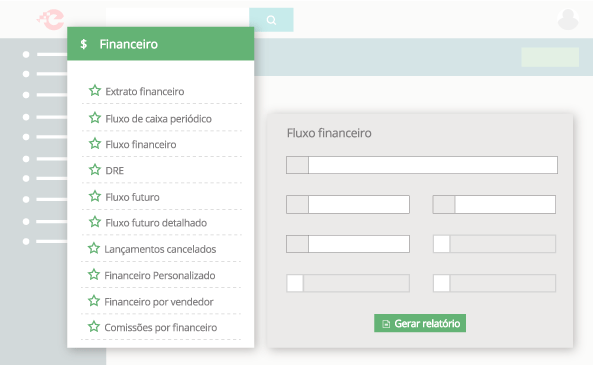Star the Fluxo futuro detalhado report
The width and height of the screenshot is (593, 365).
point(95,222)
